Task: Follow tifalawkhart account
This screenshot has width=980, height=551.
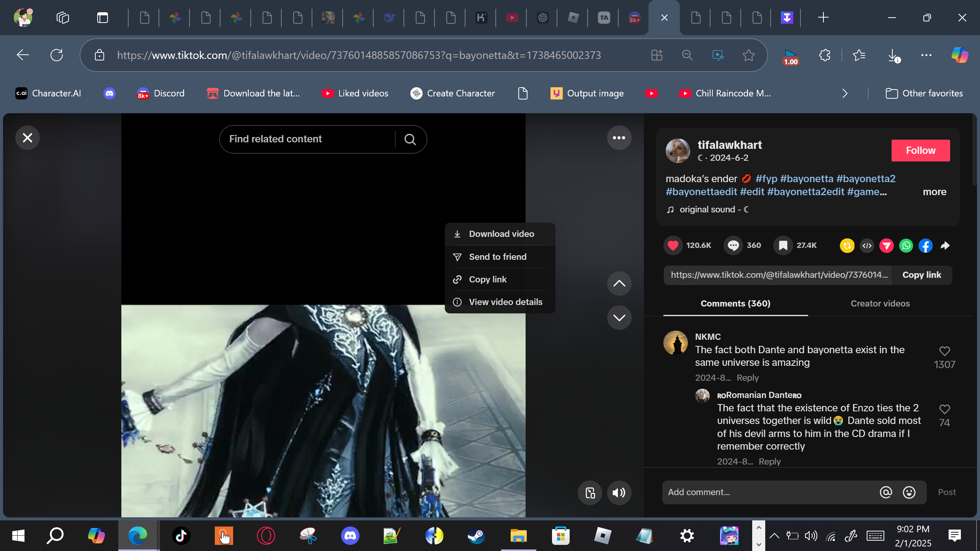Action: pos(920,150)
